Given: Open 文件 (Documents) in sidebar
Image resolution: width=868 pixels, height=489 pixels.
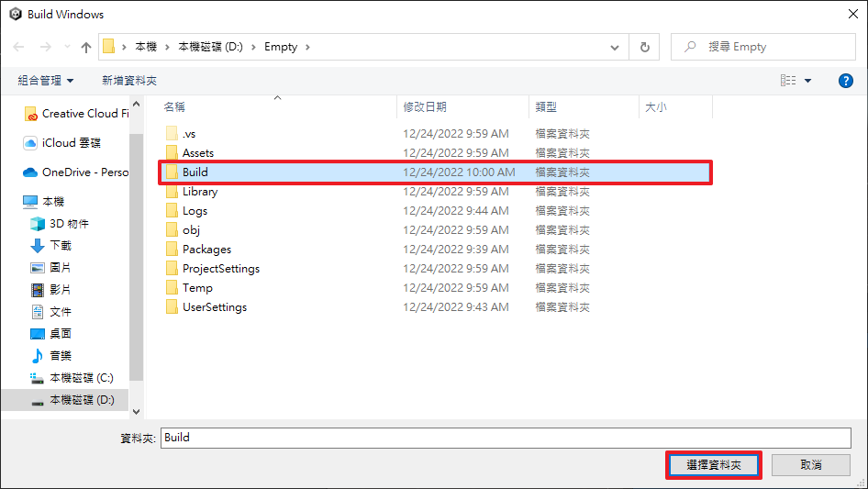Looking at the screenshot, I should 51,312.
